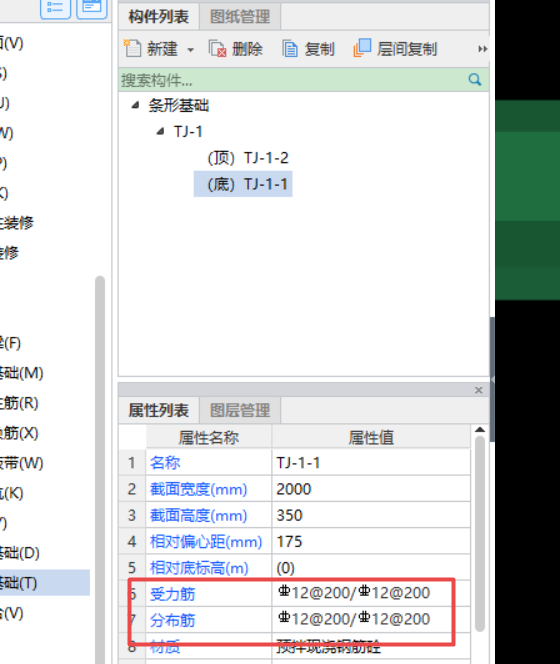This screenshot has height=664, width=560.
Task: Close the properties panel
Action: 479,390
